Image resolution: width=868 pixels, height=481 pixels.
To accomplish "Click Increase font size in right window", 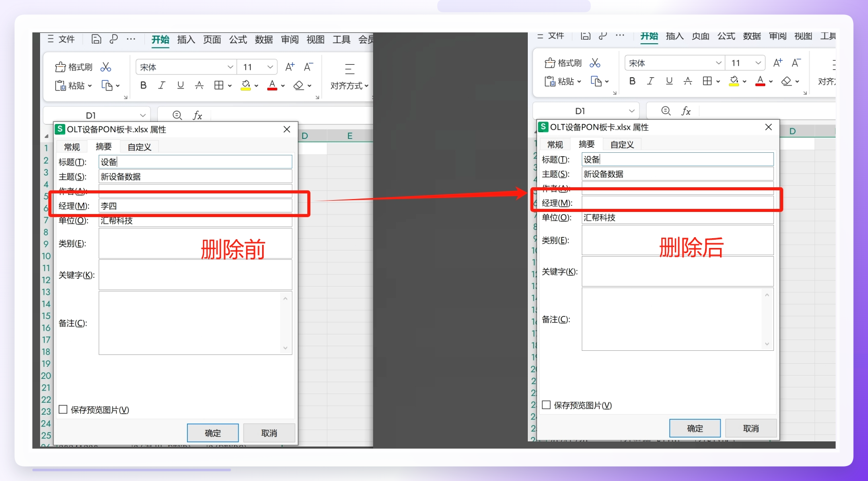I will (x=778, y=63).
